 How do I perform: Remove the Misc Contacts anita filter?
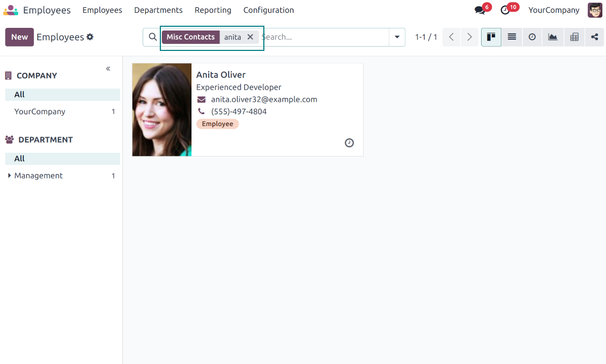(x=250, y=37)
